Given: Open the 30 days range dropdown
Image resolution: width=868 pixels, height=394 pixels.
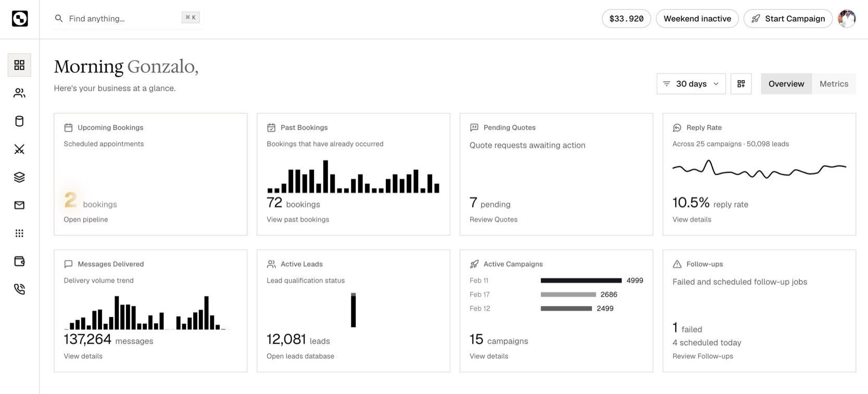Looking at the screenshot, I should tap(691, 84).
